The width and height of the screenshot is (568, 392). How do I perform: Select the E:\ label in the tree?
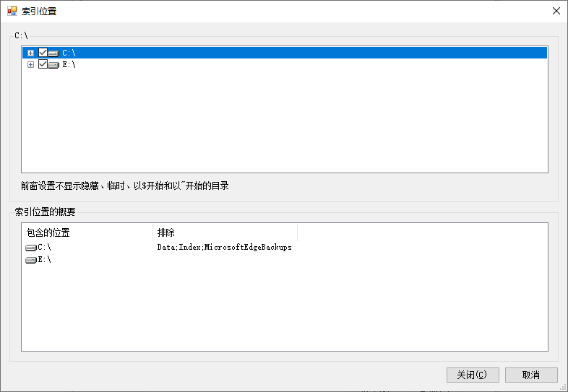[69, 65]
